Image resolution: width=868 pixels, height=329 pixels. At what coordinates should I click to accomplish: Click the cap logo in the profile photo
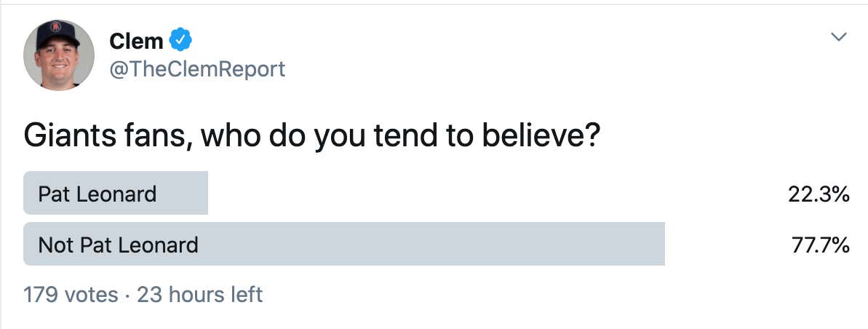(56, 27)
